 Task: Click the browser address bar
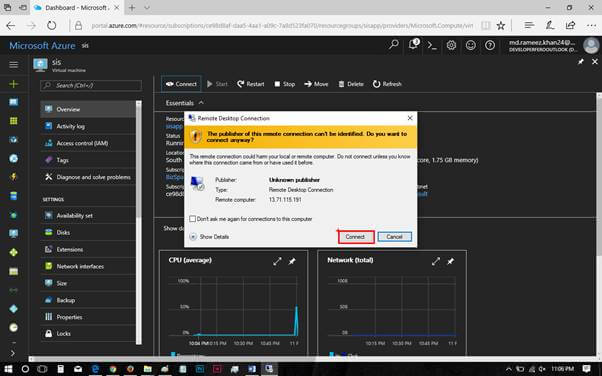coord(282,26)
